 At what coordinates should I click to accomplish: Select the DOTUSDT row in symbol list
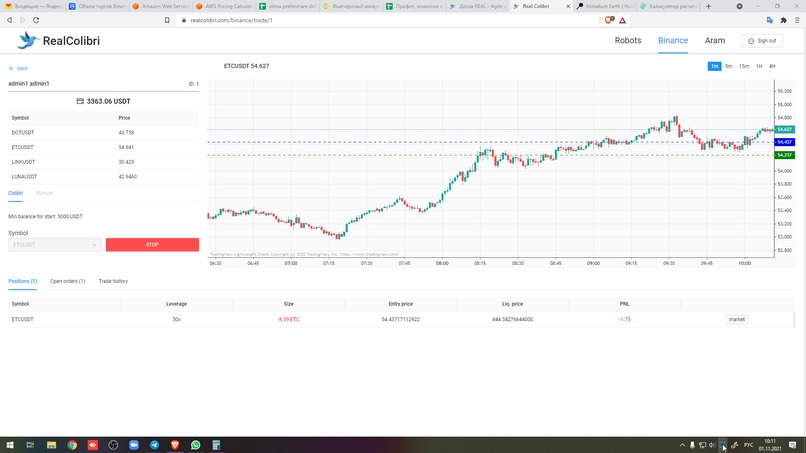(x=103, y=133)
